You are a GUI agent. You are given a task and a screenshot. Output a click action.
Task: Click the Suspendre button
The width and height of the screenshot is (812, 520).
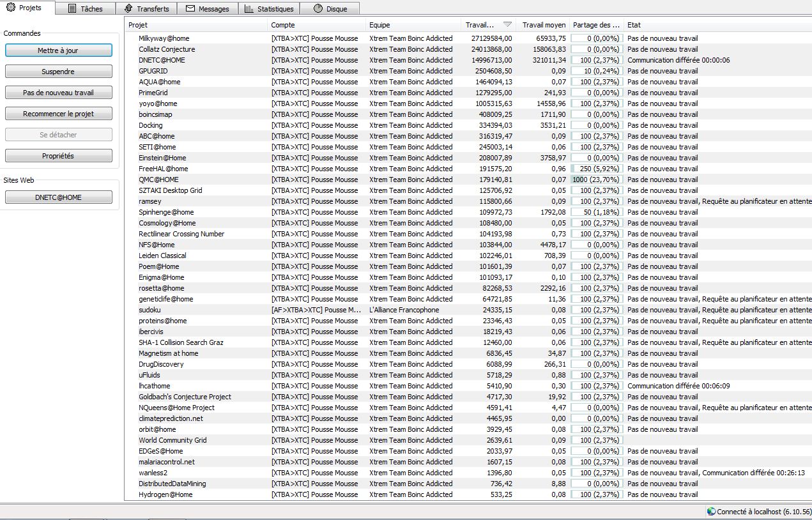click(58, 72)
